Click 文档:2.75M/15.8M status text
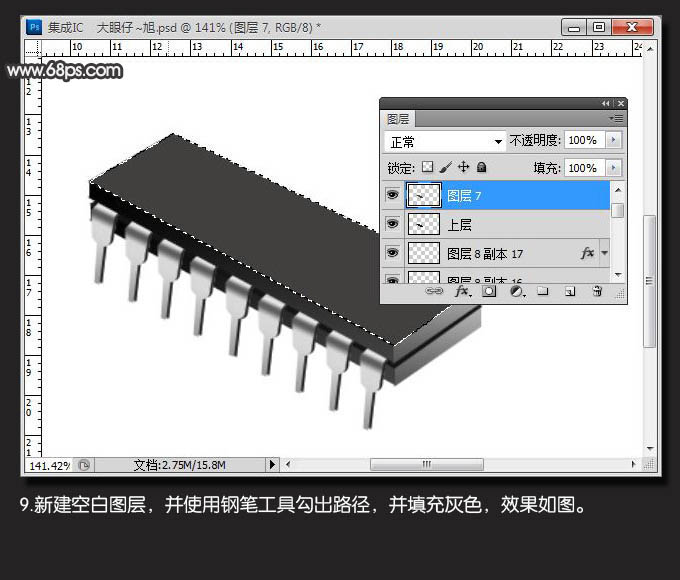Viewport: 680px width, 580px height. pyautogui.click(x=180, y=465)
